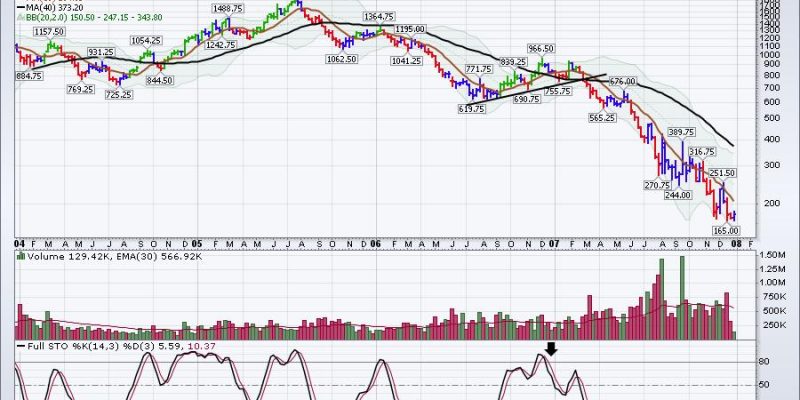Screen dimensions: 800x400
Task: Click the 04 year marker on time axis
Action: 20,244
